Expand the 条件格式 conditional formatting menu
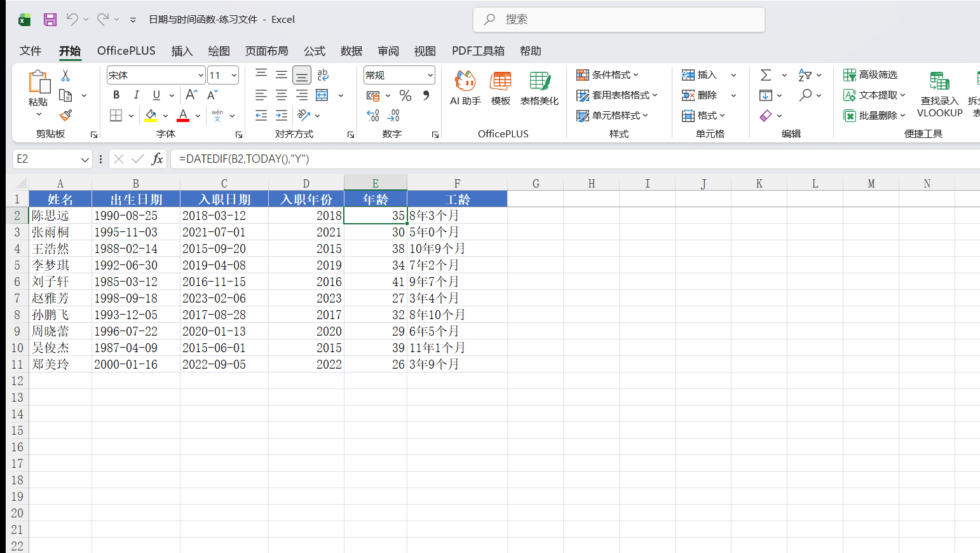 (608, 75)
